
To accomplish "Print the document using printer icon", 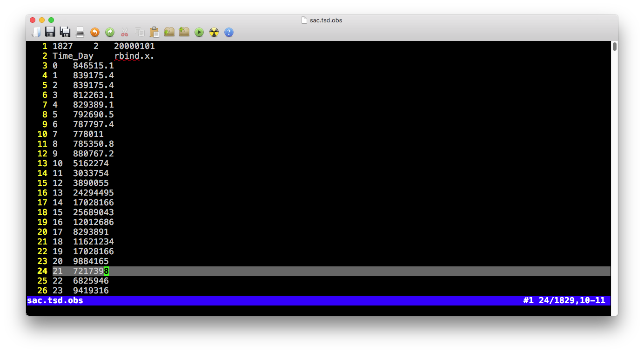I will click(x=80, y=32).
